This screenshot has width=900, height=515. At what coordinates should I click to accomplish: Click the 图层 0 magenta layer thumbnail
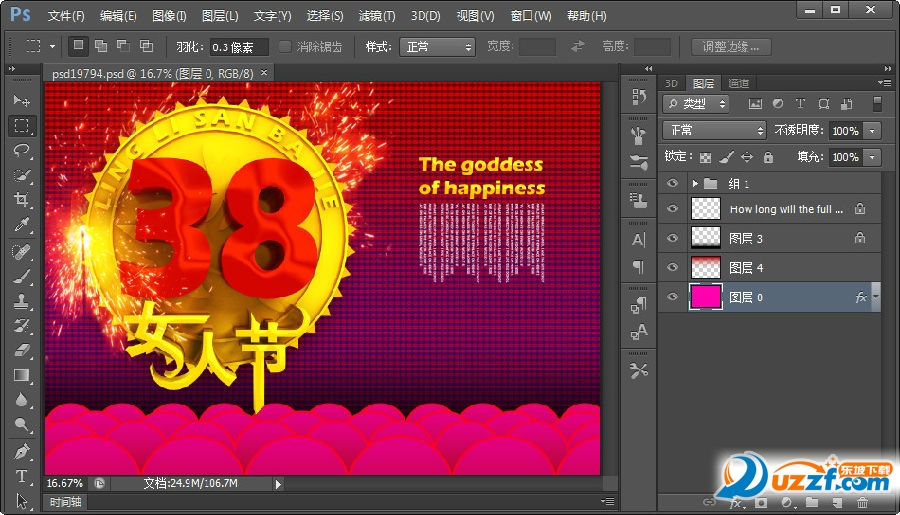[706, 297]
